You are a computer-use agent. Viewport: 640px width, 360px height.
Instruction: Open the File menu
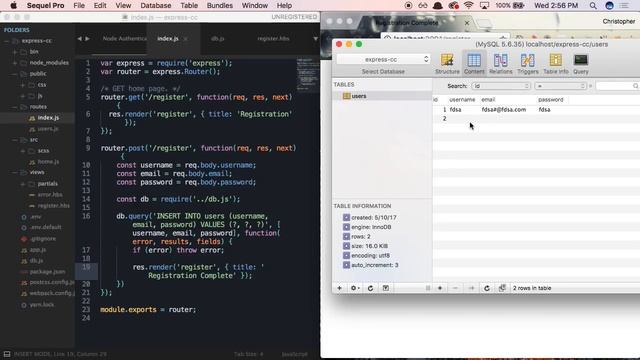pos(79,6)
